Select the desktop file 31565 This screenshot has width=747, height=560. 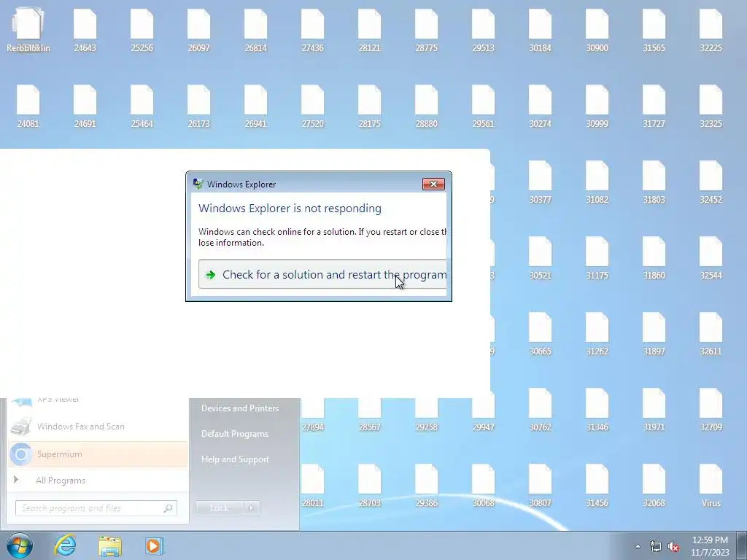coord(654,31)
